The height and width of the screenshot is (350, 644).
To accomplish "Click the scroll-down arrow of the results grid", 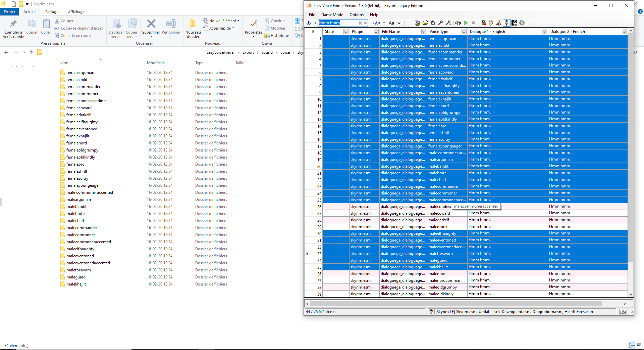I will 631,295.
